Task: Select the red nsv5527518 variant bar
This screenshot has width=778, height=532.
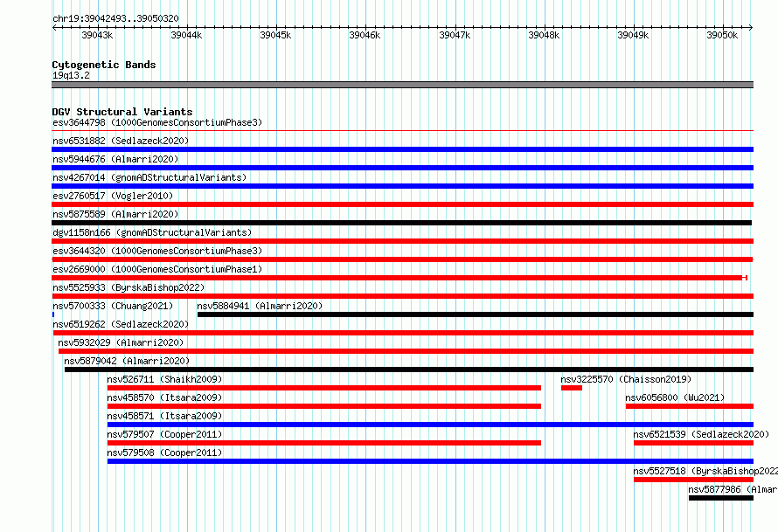Action: pyautogui.click(x=694, y=480)
